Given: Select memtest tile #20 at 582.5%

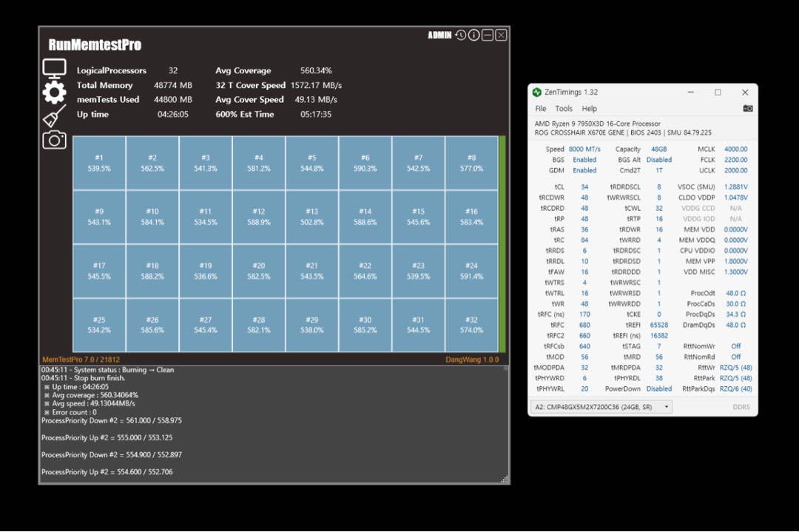Looking at the screenshot, I should click(259, 271).
